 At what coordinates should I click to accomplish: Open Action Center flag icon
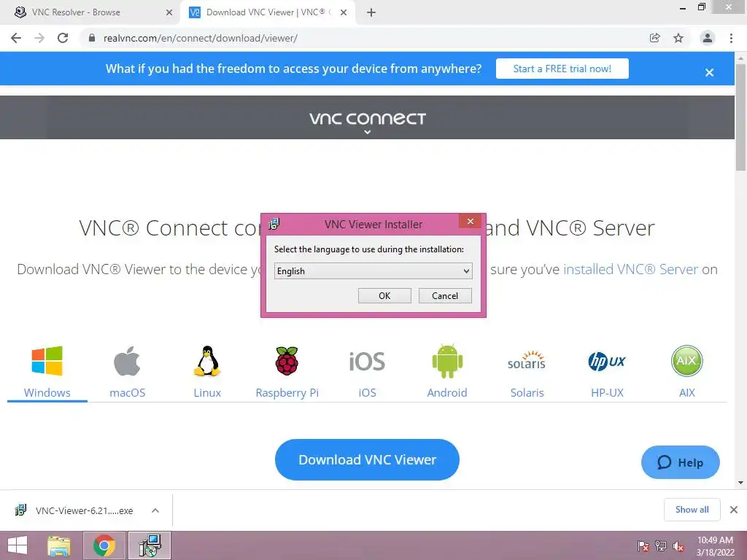[643, 546]
